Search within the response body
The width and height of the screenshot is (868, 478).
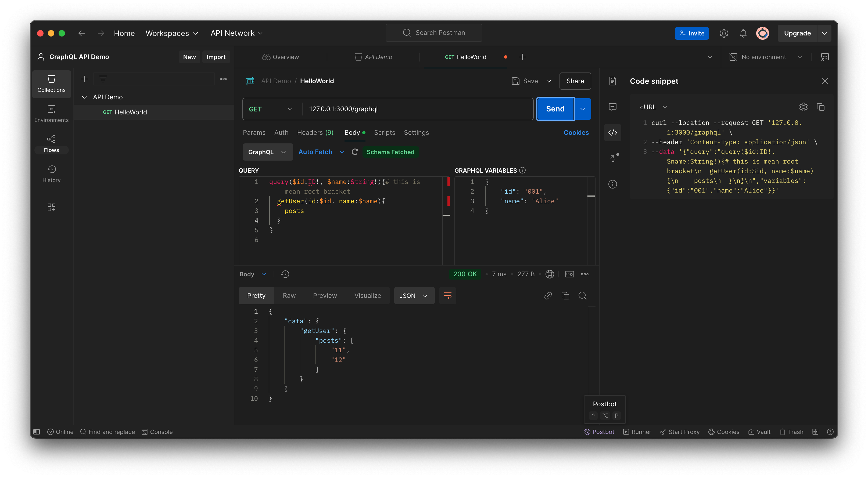pos(583,296)
